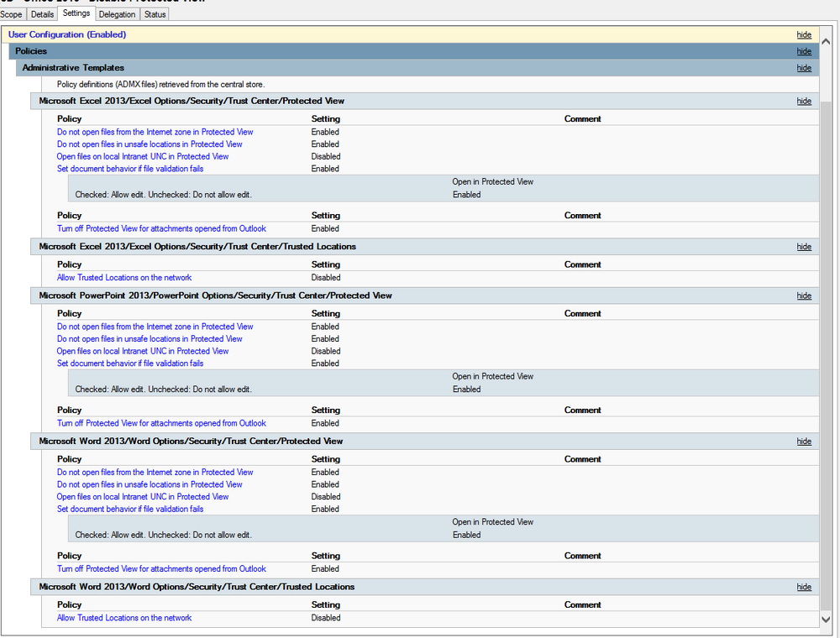Hide Word 2013 Trusted Locations section
This screenshot has height=638, width=840.
(804, 587)
